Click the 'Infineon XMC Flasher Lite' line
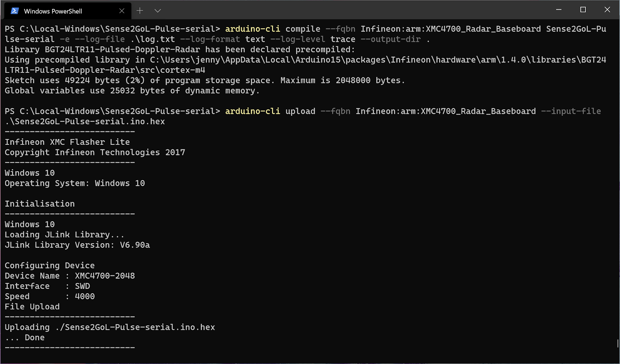 67,142
